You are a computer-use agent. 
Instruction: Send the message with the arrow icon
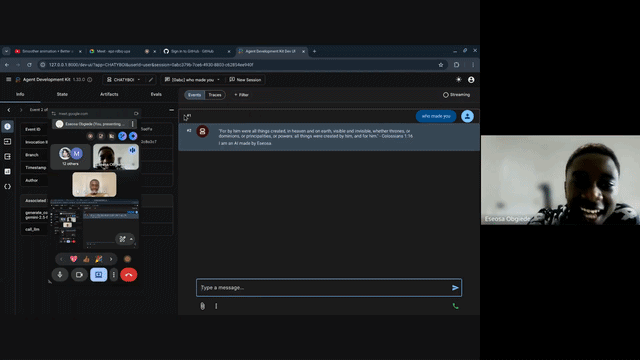[455, 288]
